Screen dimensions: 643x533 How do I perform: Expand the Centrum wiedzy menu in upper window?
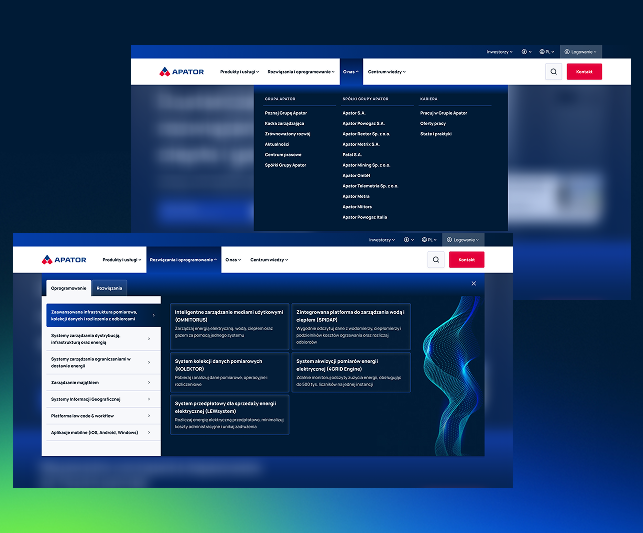click(x=387, y=72)
